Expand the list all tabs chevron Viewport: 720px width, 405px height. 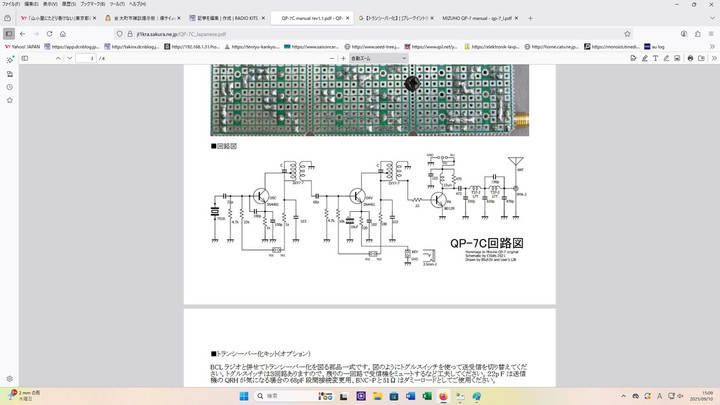pyautogui.click(x=712, y=18)
